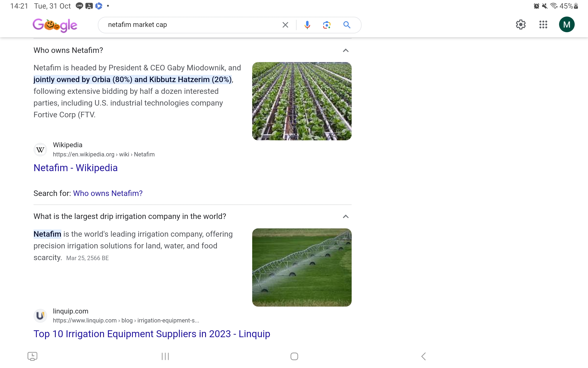Tap the battery 45% indicator
This screenshot has height=368, width=588.
pyautogui.click(x=568, y=6)
